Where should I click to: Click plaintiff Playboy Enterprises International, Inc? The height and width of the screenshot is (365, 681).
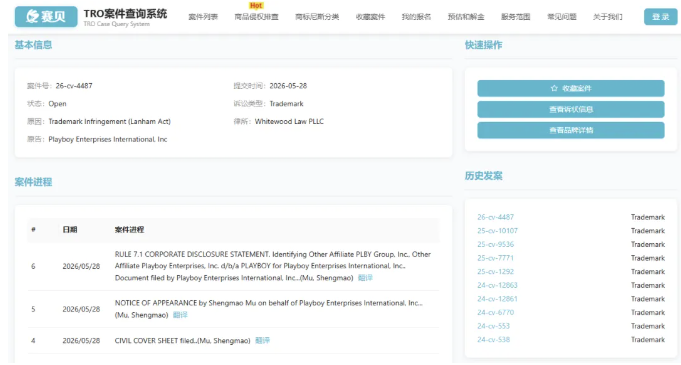pos(108,139)
